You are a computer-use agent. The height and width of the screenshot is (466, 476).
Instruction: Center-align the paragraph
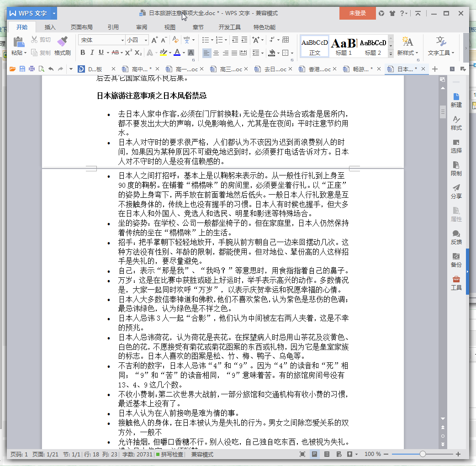(x=216, y=53)
